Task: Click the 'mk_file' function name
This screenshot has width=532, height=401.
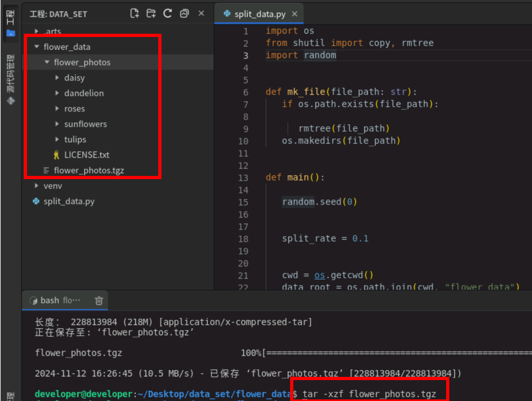Action: pos(306,92)
